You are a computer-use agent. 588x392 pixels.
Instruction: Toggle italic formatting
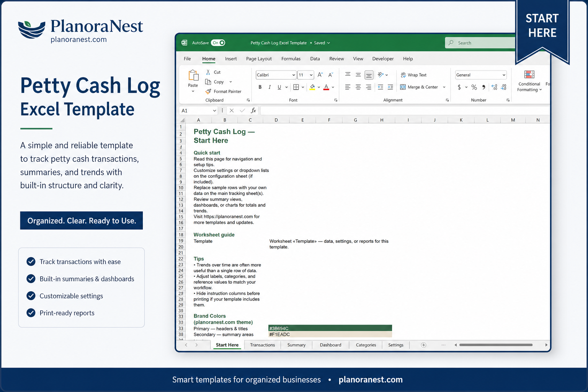tap(269, 87)
